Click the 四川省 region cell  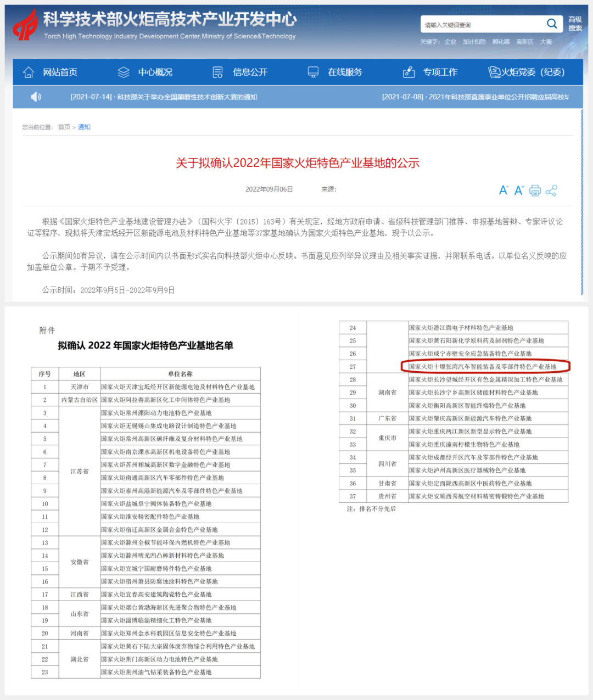[x=387, y=464]
